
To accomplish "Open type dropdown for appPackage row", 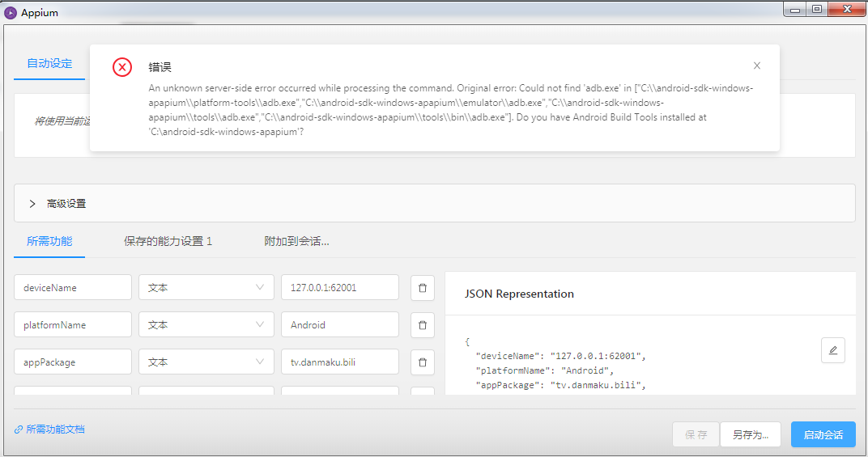I will [206, 362].
